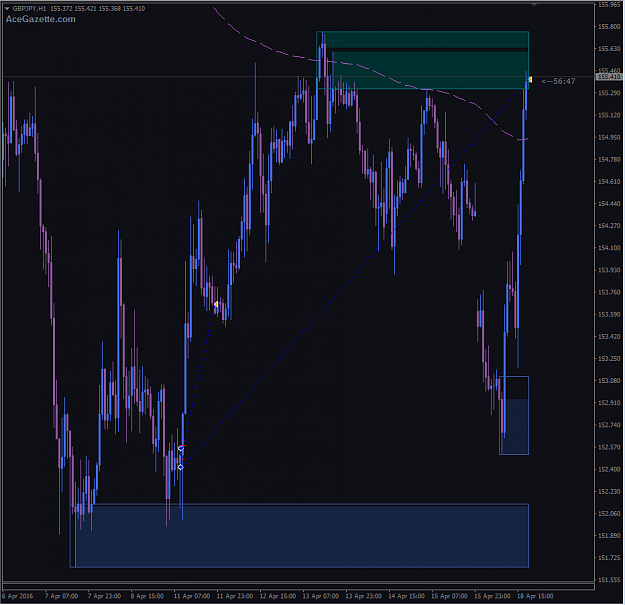Screen dimensions: 625x605
Task: Click the 152.230 price scale label
Action: [609, 491]
